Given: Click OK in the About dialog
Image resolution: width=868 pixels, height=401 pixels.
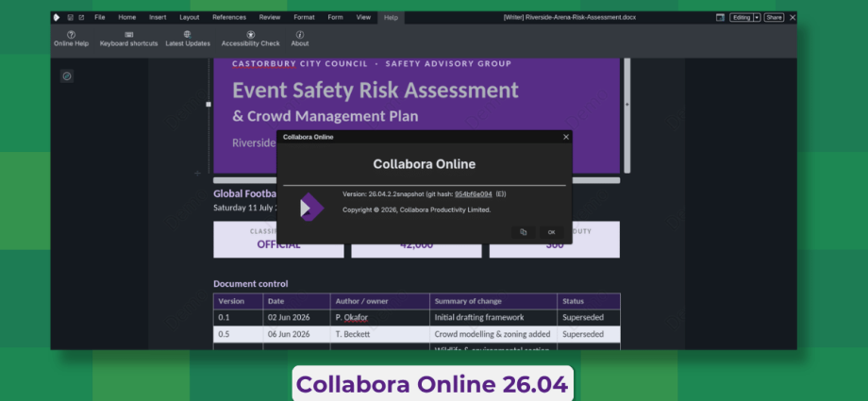Looking at the screenshot, I should pyautogui.click(x=551, y=232).
